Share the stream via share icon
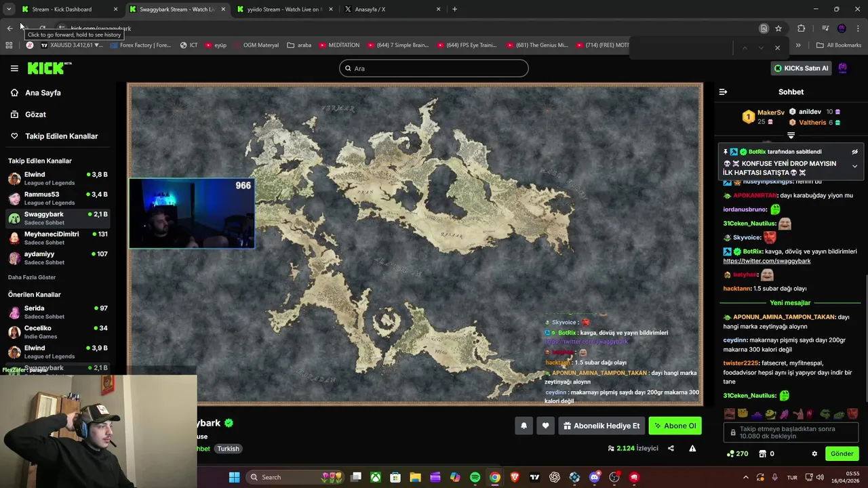 [x=671, y=448]
